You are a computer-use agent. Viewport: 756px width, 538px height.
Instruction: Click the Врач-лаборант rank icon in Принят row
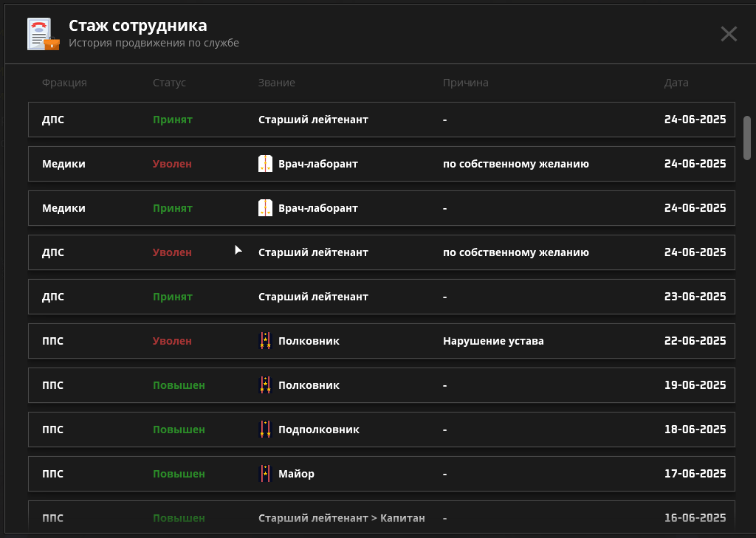click(x=265, y=208)
